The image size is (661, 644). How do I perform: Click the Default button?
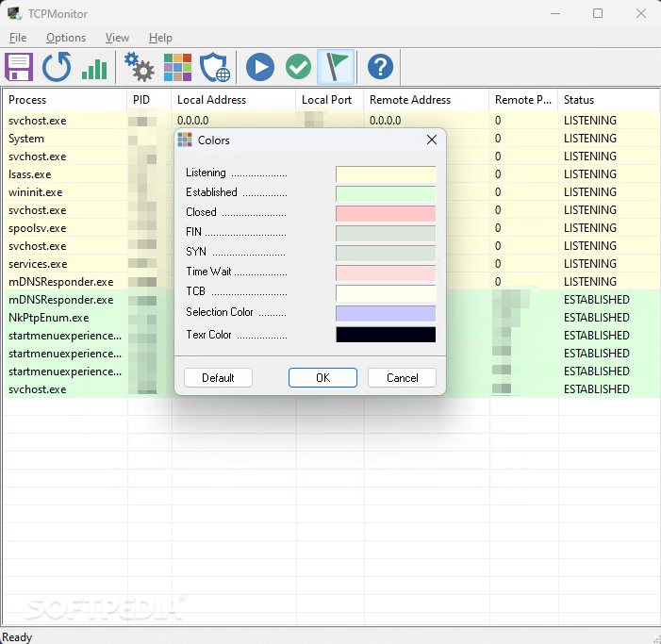coord(218,378)
